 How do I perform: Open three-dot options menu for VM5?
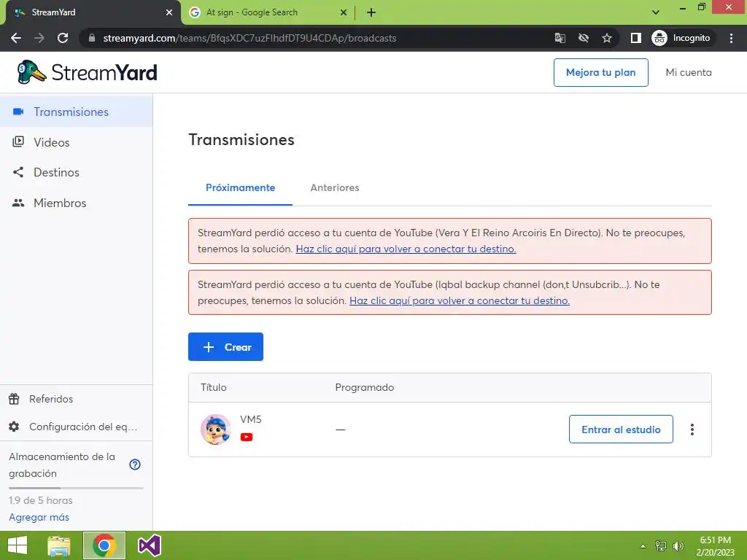tap(692, 429)
